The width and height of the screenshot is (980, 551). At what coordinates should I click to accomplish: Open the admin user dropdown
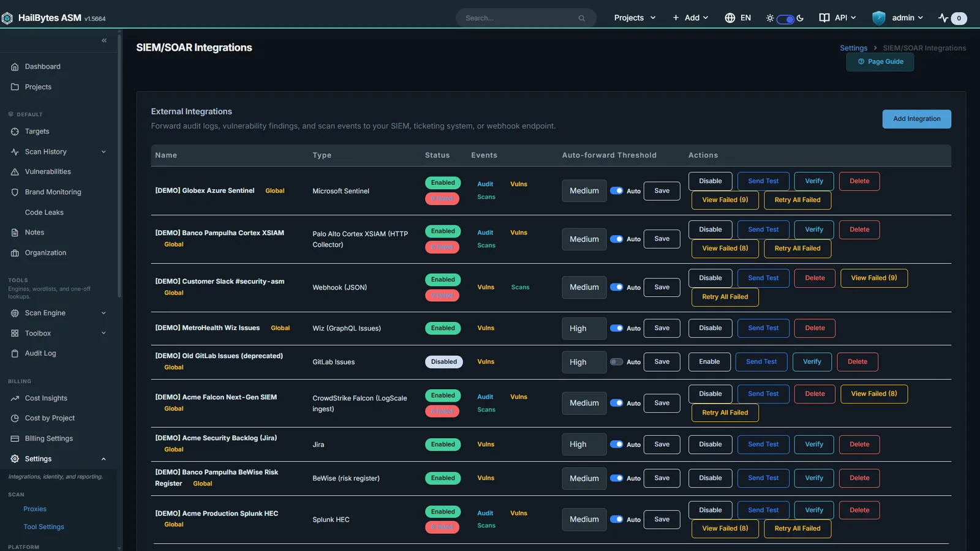click(898, 18)
